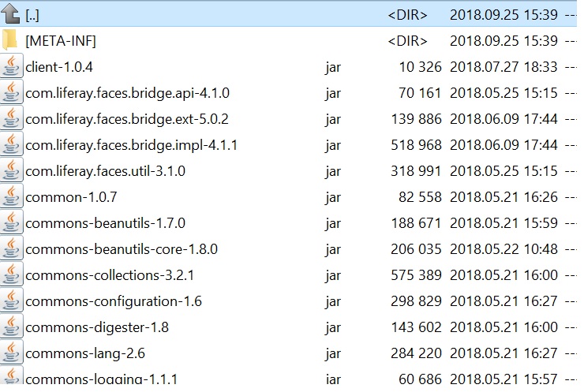This screenshot has height=392, width=584.
Task: Click date 2018.05.21 15:59
Action: click(504, 223)
